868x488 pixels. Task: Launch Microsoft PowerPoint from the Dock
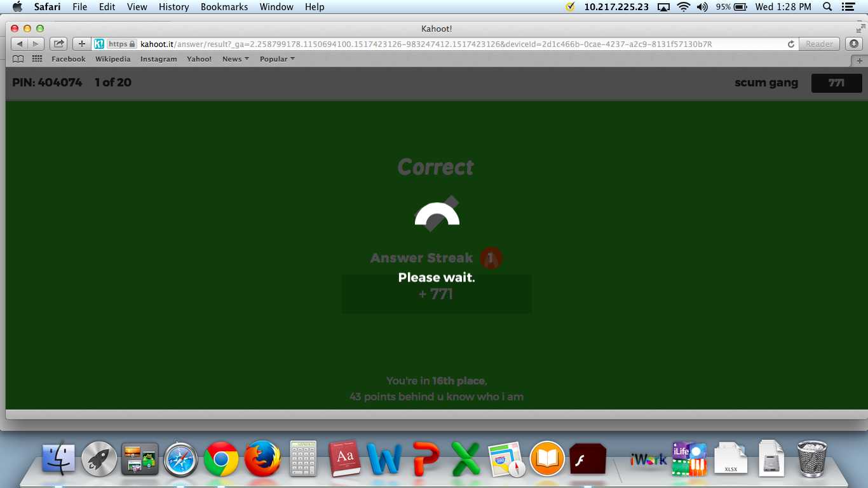[426, 459]
